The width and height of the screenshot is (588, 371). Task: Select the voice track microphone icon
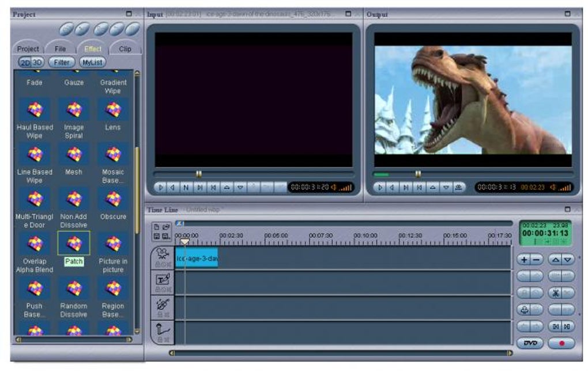(x=163, y=330)
